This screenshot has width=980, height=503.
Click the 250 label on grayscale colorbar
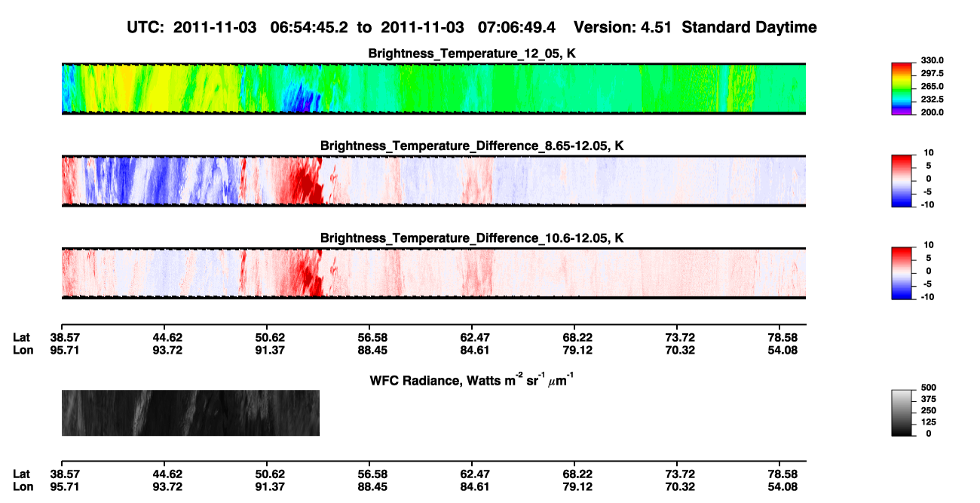(x=929, y=409)
